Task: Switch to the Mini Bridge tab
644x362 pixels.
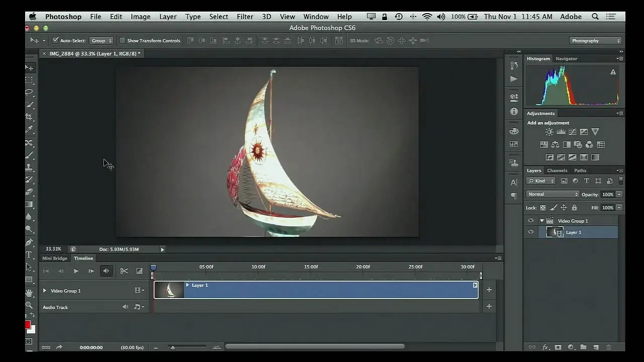Action: pos(55,258)
